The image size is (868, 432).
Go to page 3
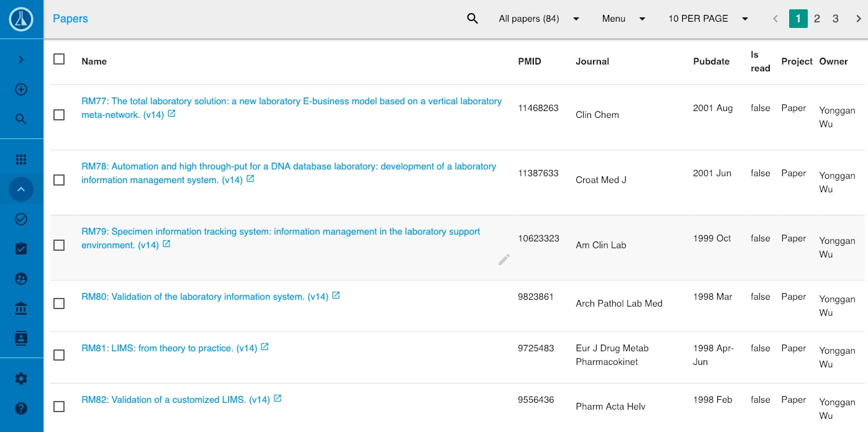pyautogui.click(x=836, y=19)
